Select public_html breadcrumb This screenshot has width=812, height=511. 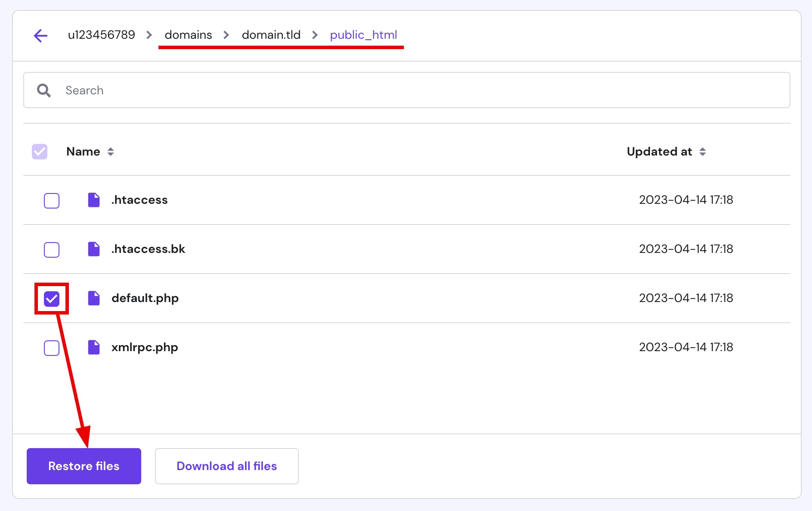click(x=363, y=35)
